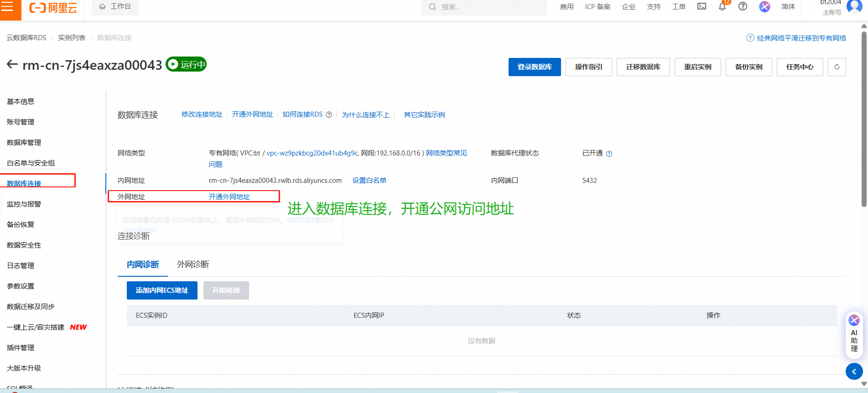Close the external address tooltip popup
The image size is (868, 393).
point(331,221)
